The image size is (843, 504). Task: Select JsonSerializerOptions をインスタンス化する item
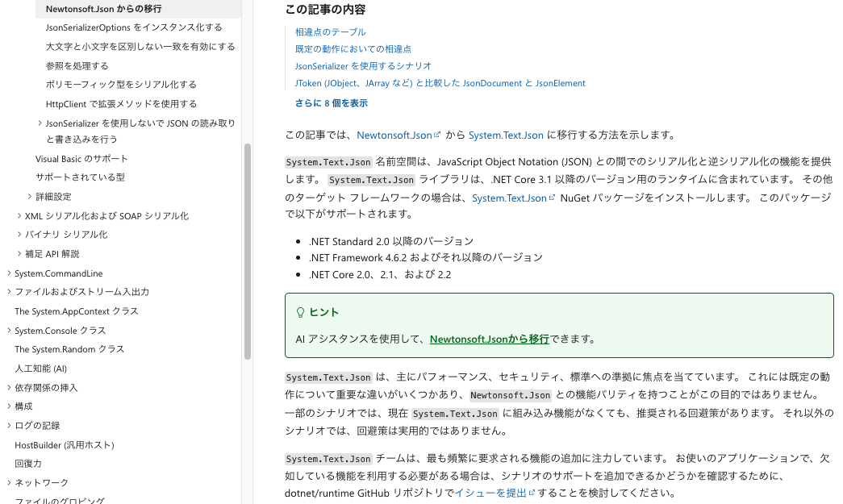click(x=134, y=27)
